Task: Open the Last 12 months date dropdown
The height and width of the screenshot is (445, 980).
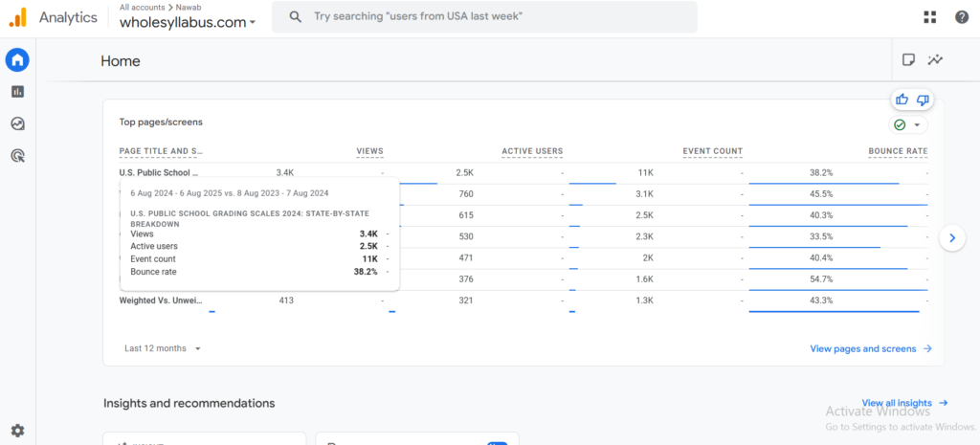Action: [x=163, y=348]
